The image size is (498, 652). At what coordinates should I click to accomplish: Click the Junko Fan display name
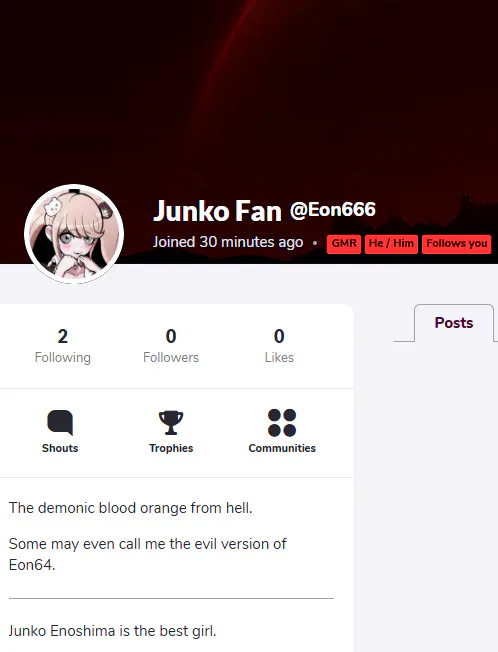click(217, 211)
